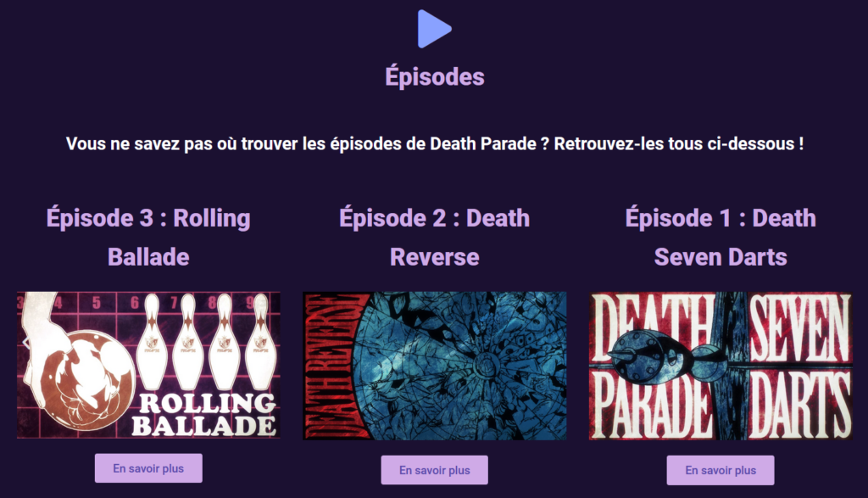Click "En savoir plus" under Death Seven Darts
The image size is (868, 498).
pyautogui.click(x=721, y=470)
